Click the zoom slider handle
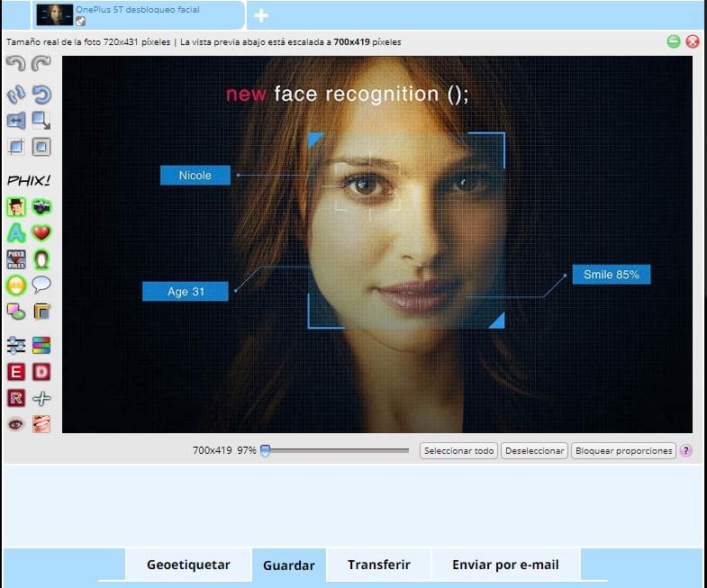 point(265,451)
